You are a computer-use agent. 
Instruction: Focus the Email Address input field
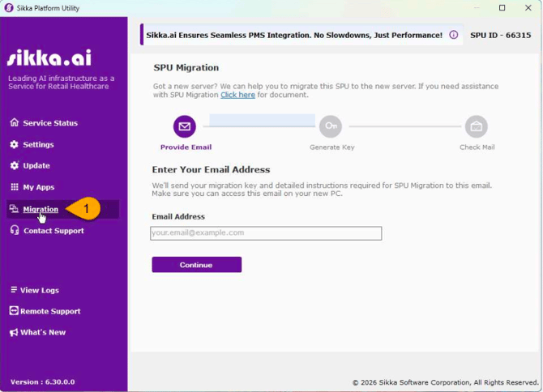[266, 233]
